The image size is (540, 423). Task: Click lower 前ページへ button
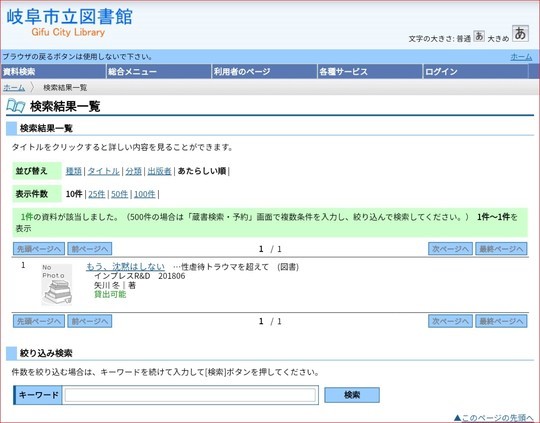click(90, 321)
